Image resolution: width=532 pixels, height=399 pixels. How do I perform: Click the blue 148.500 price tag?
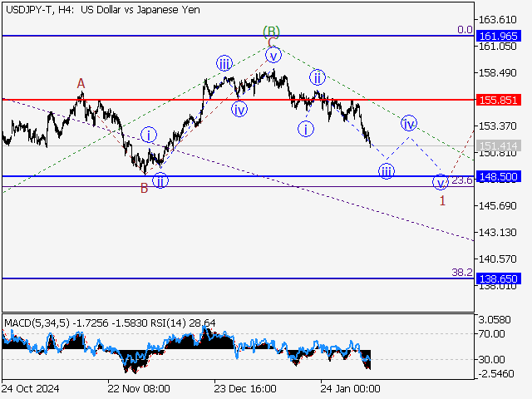pyautogui.click(x=499, y=177)
